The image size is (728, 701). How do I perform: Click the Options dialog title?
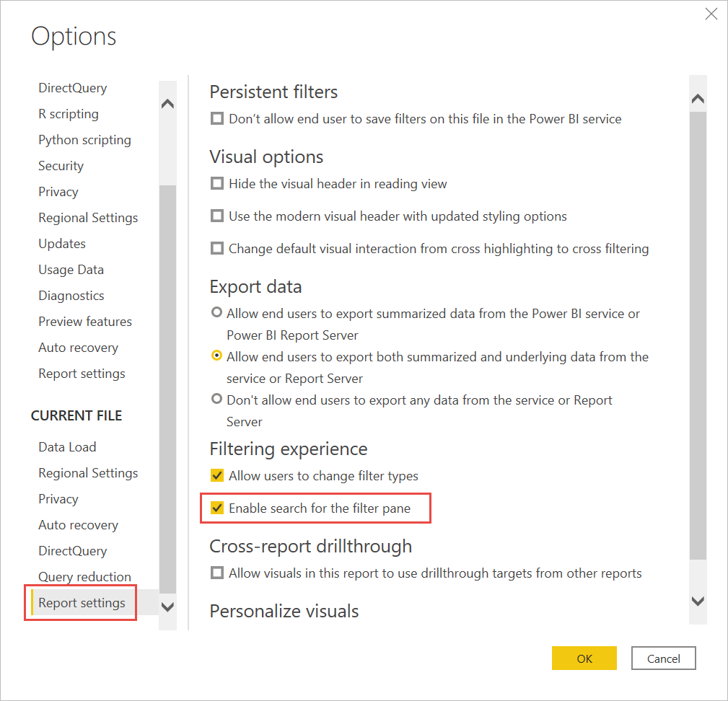(74, 36)
